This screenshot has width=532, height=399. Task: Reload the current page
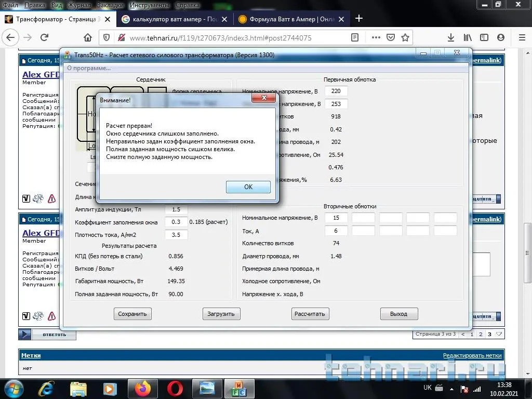45,37
